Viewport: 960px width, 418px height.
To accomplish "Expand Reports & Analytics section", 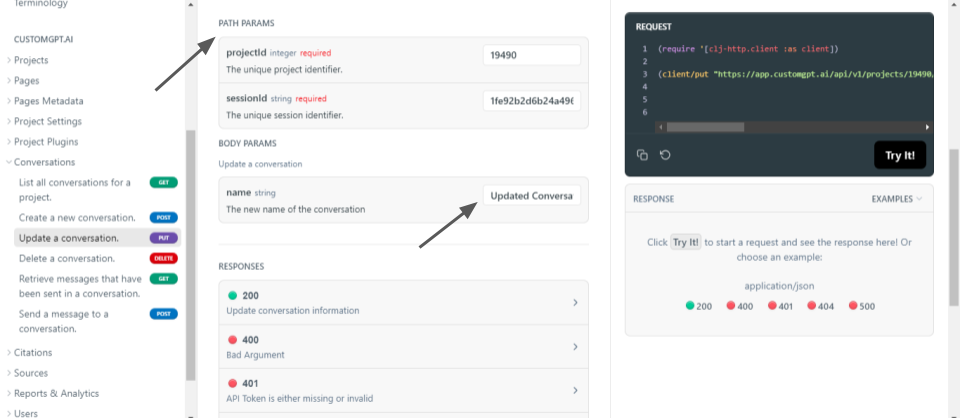I will (x=56, y=394).
